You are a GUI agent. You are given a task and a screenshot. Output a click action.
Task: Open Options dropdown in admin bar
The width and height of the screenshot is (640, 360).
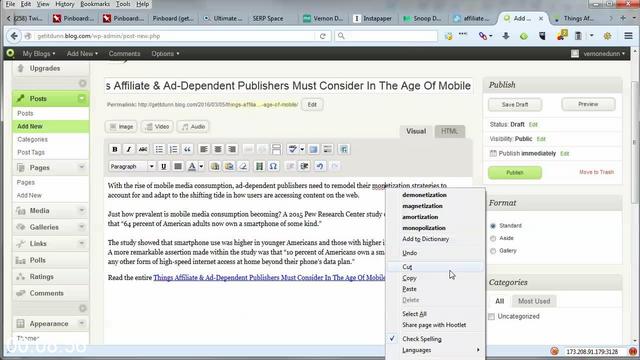[x=165, y=53]
